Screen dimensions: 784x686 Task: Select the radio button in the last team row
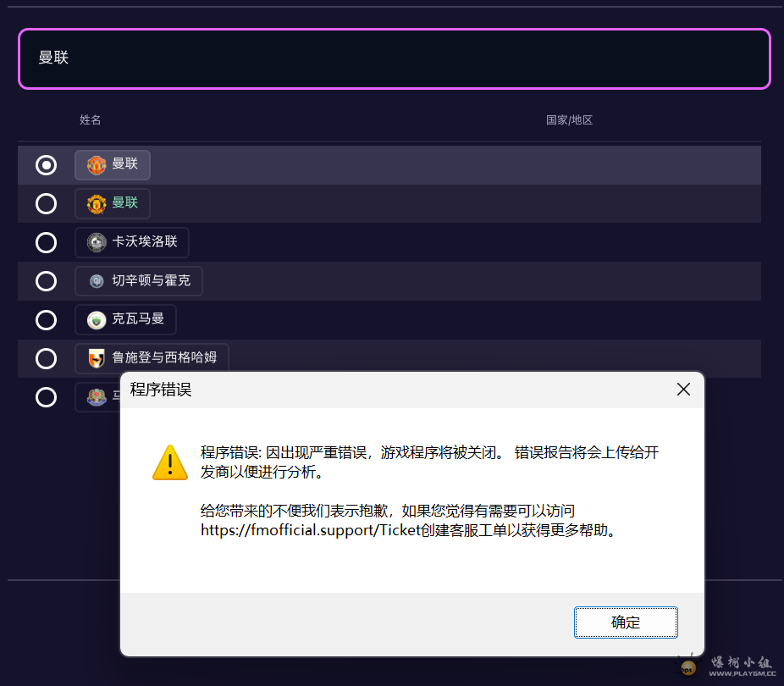pyautogui.click(x=46, y=396)
